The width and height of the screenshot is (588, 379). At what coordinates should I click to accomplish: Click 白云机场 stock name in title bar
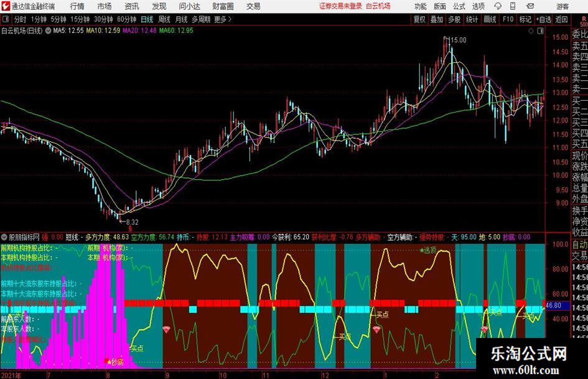(x=378, y=6)
